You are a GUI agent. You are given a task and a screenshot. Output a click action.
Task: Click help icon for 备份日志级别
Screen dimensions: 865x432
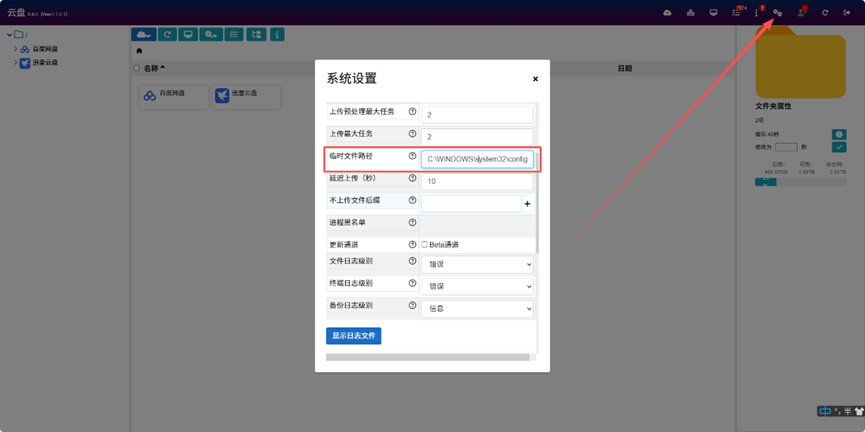point(412,305)
